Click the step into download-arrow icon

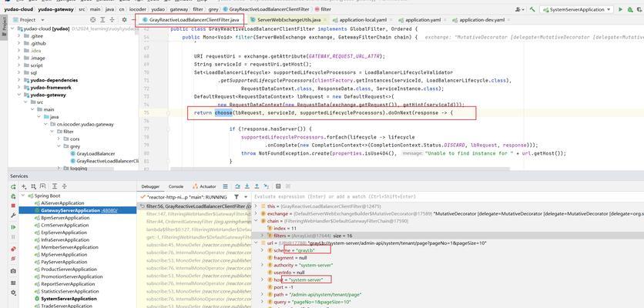click(x=247, y=186)
